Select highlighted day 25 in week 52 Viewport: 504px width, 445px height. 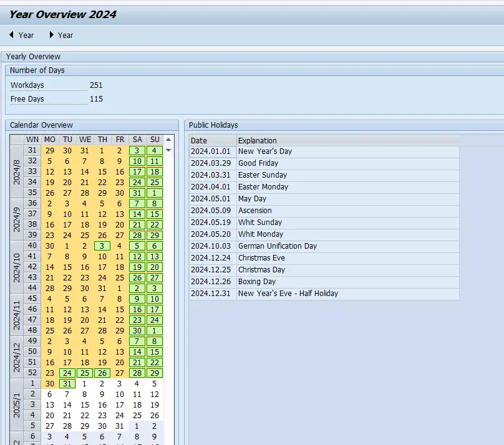point(85,373)
